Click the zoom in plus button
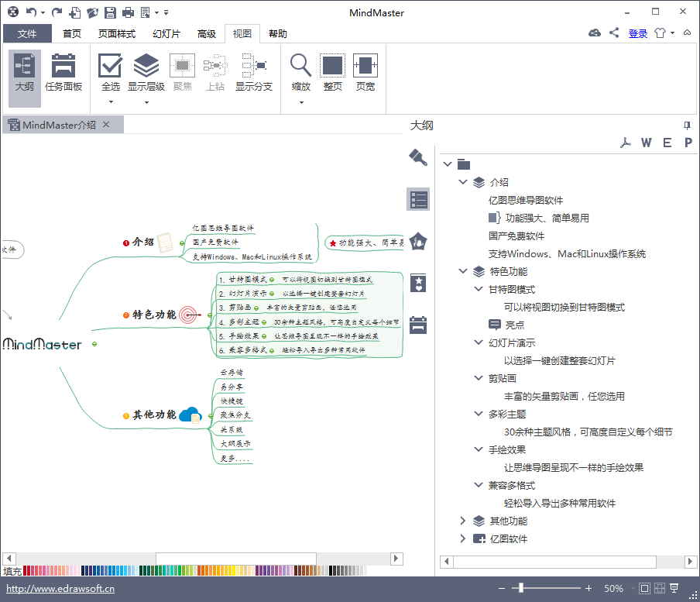The image size is (700, 602). coord(588,588)
